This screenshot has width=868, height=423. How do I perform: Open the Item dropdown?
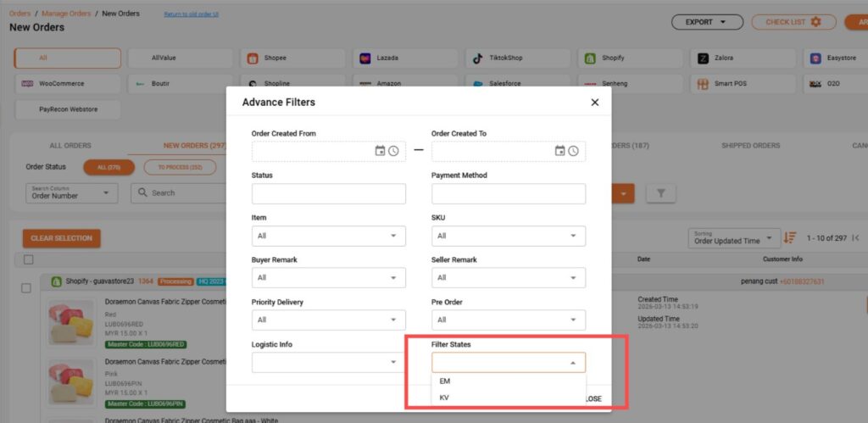pyautogui.click(x=328, y=236)
